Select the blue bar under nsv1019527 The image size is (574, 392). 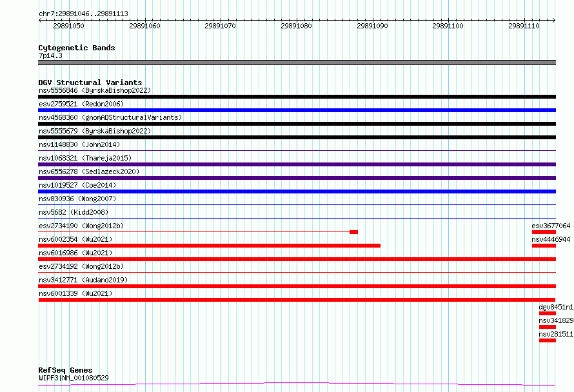pyautogui.click(x=297, y=191)
